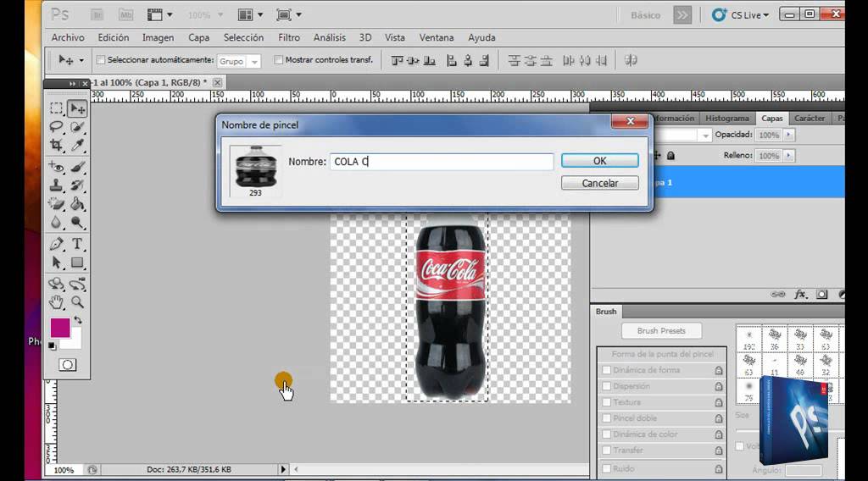
Task: Select the Paint Bucket tool
Action: (77, 203)
